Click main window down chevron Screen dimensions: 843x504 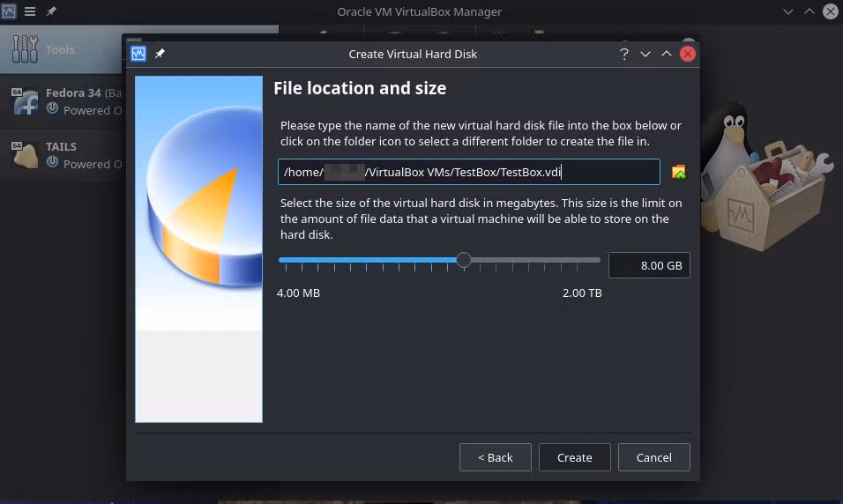pyautogui.click(x=788, y=11)
